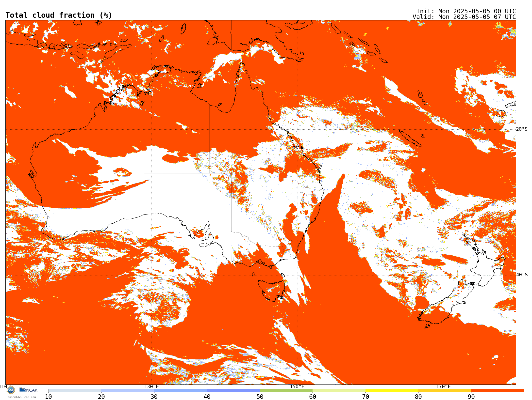Click the 20–30 light blue colorbar segment

(x=128, y=391)
